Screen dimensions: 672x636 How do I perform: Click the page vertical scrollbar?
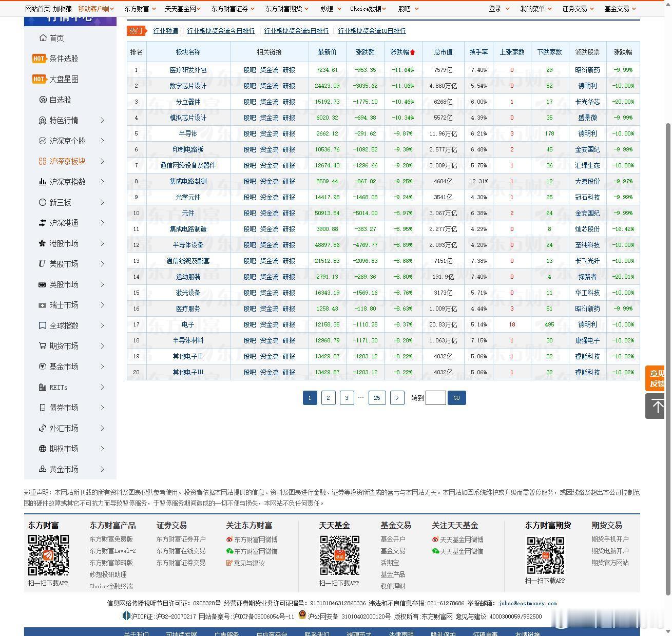click(x=668, y=359)
